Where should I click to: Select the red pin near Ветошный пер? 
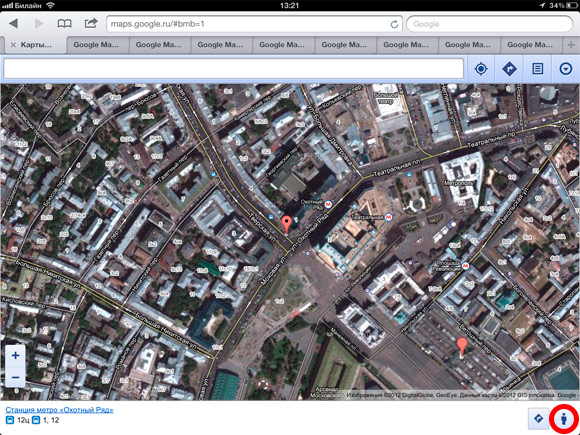[x=462, y=346]
